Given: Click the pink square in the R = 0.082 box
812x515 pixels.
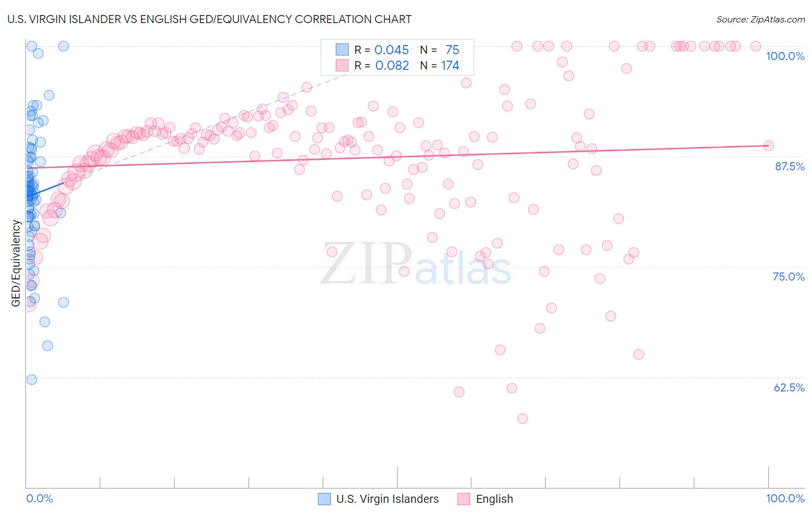Looking at the screenshot, I should click(342, 65).
